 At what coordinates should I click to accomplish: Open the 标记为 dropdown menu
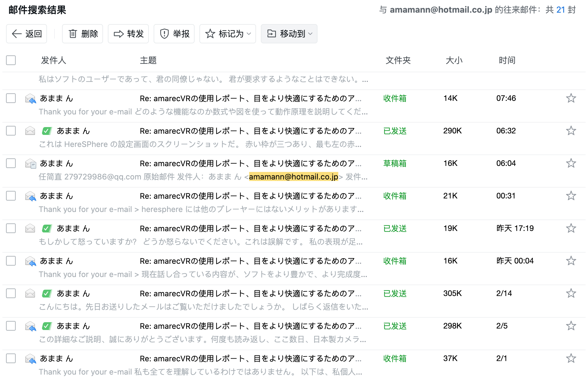(228, 34)
